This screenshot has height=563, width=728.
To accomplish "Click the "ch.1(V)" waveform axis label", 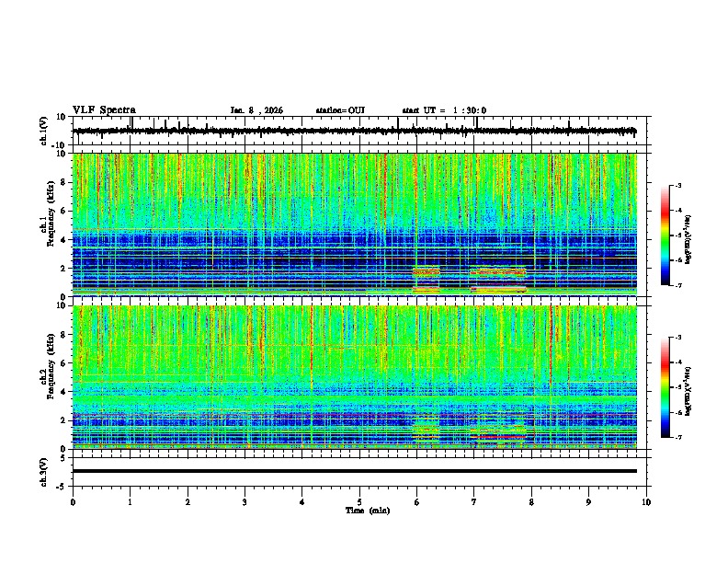I will click(x=44, y=131).
